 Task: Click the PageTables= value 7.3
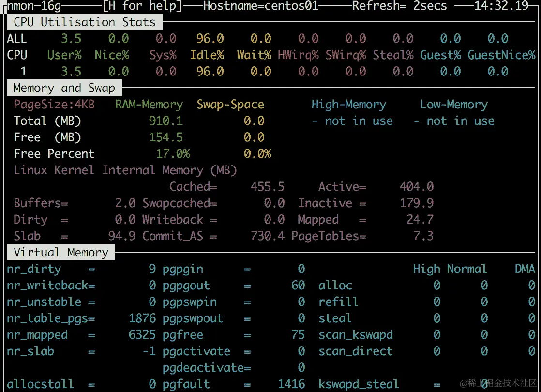click(x=424, y=236)
